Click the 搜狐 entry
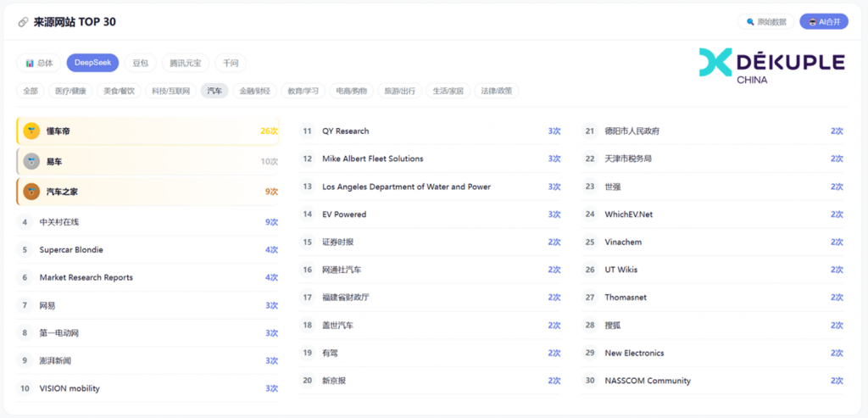The height and width of the screenshot is (418, 868). pos(712,325)
